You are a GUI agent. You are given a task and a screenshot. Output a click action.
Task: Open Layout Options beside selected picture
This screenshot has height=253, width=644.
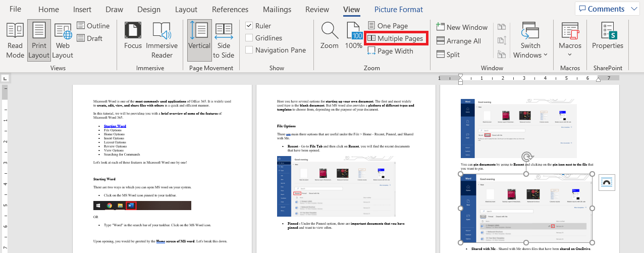607,182
